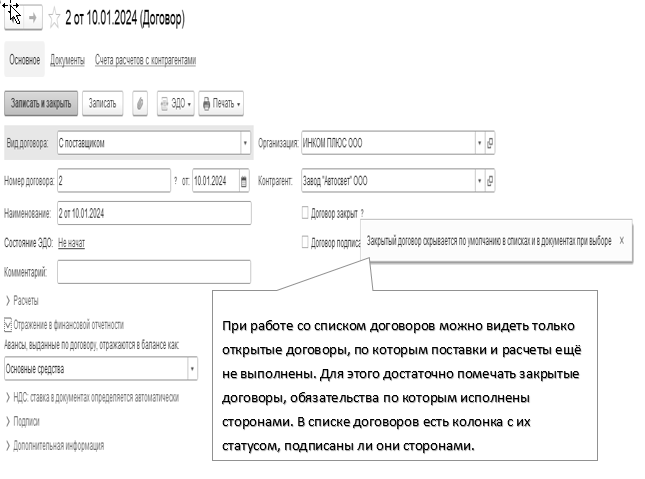Switch to the Основное tab

coord(25,60)
